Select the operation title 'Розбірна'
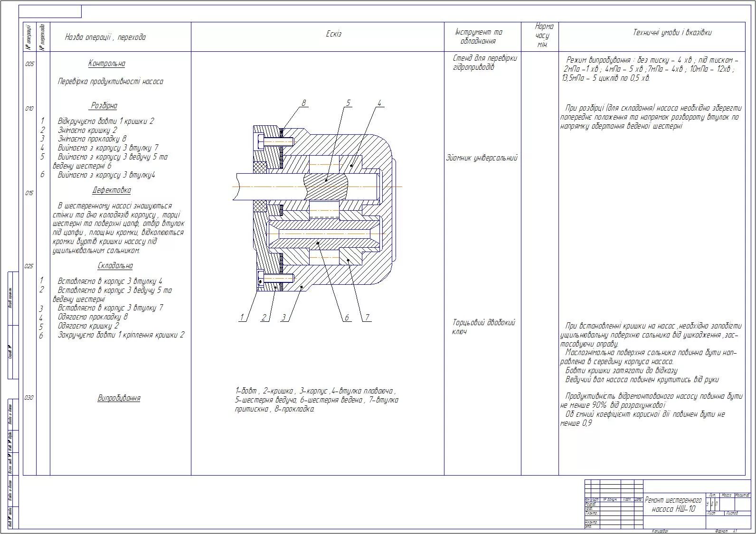 (104, 106)
